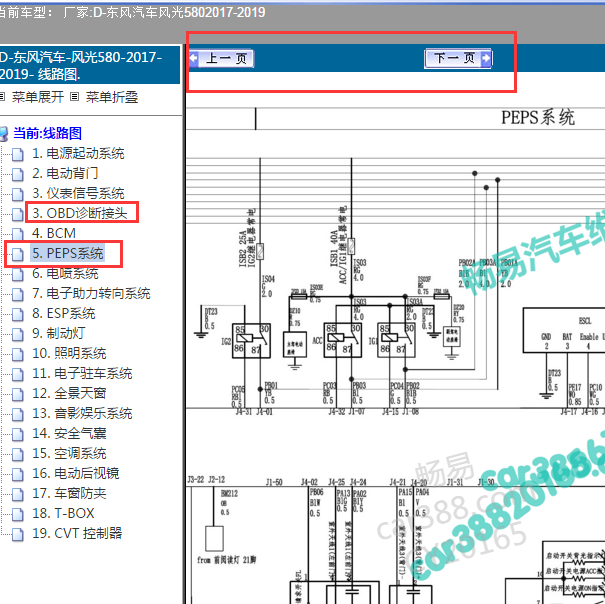Viewport: 605px width, 604px height.
Task: Go to next page with 下一页 button
Action: 458,59
